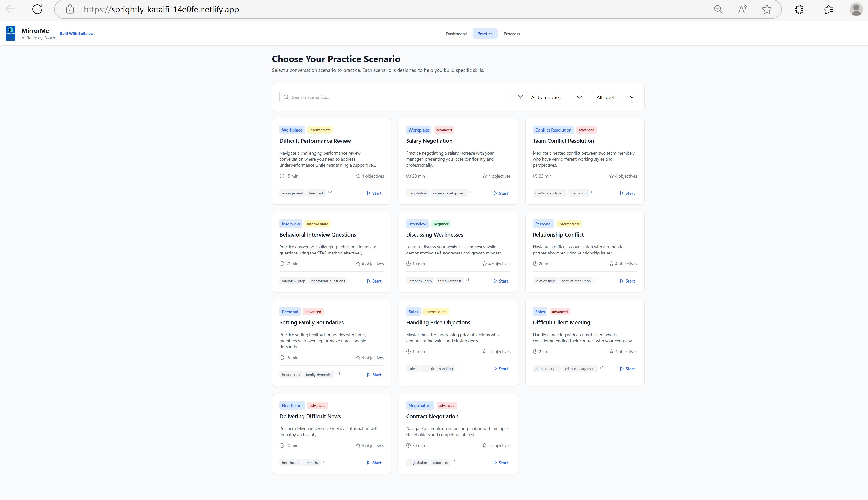Click the MirrorMe logo icon

[x=11, y=34]
